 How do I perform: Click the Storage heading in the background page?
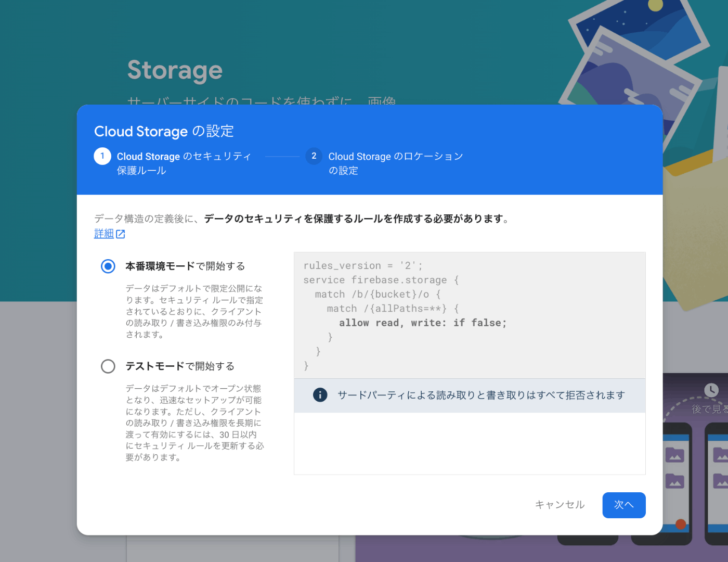coord(175,70)
